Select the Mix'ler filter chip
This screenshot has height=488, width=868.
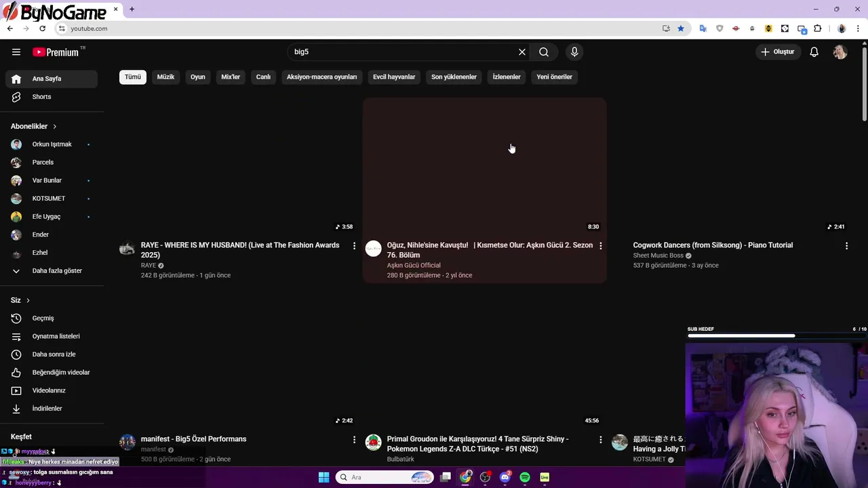coord(231,77)
